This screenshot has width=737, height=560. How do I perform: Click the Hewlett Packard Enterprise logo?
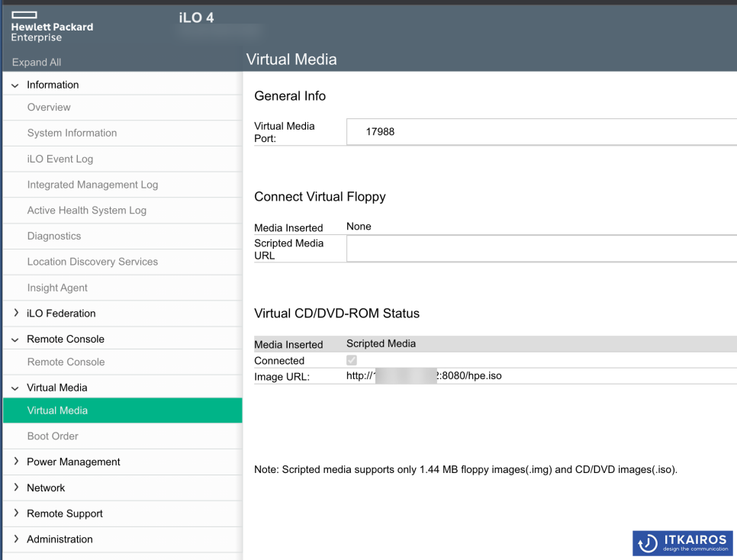point(52,27)
